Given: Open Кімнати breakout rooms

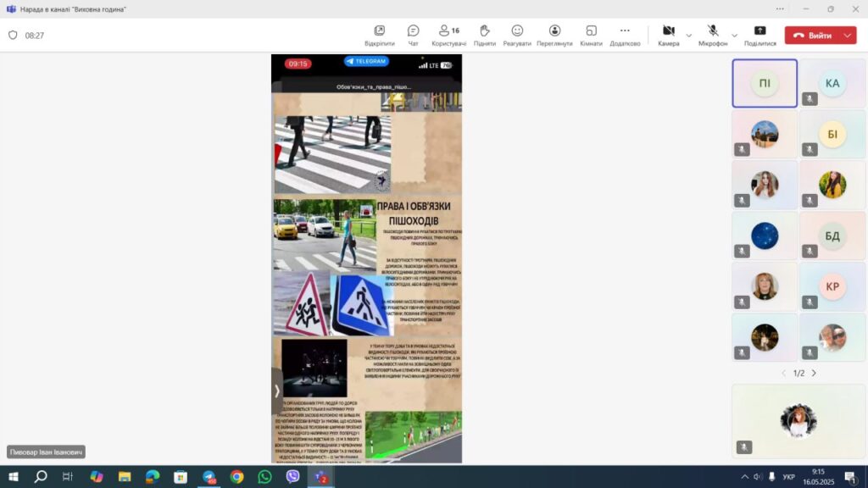Looking at the screenshot, I should [x=591, y=36].
